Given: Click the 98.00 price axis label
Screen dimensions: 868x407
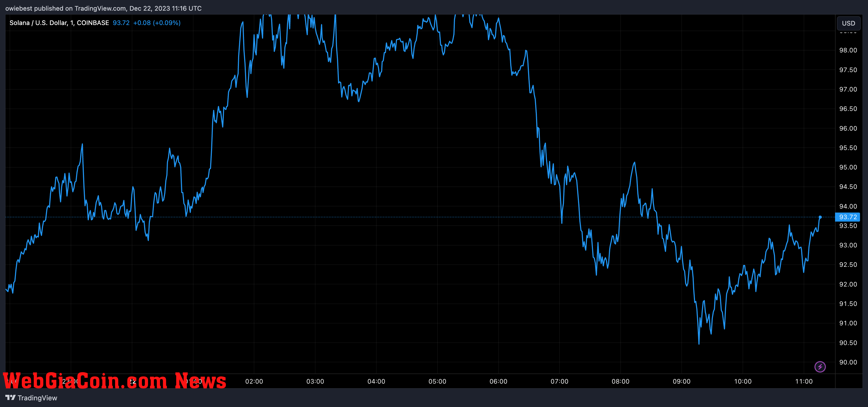Looking at the screenshot, I should [848, 50].
